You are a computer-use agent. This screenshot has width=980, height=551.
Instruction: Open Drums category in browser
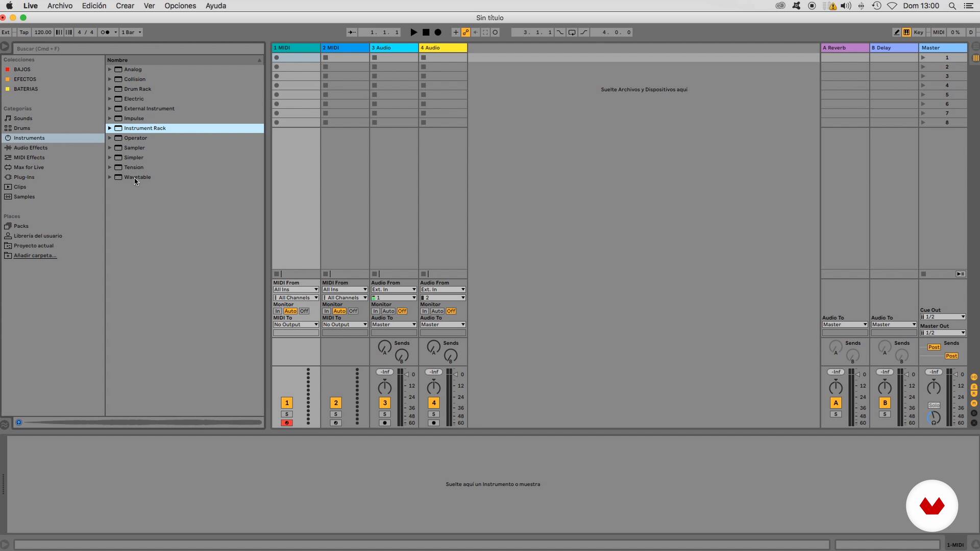[x=21, y=128]
